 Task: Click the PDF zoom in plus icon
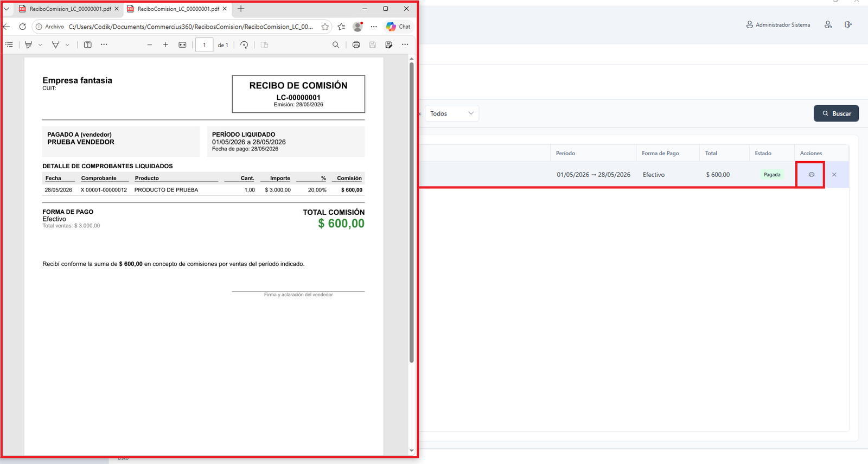(165, 45)
